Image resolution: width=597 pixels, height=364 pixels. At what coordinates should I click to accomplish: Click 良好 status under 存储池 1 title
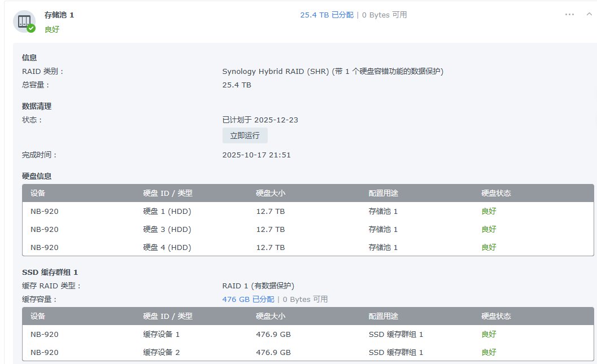pos(53,29)
